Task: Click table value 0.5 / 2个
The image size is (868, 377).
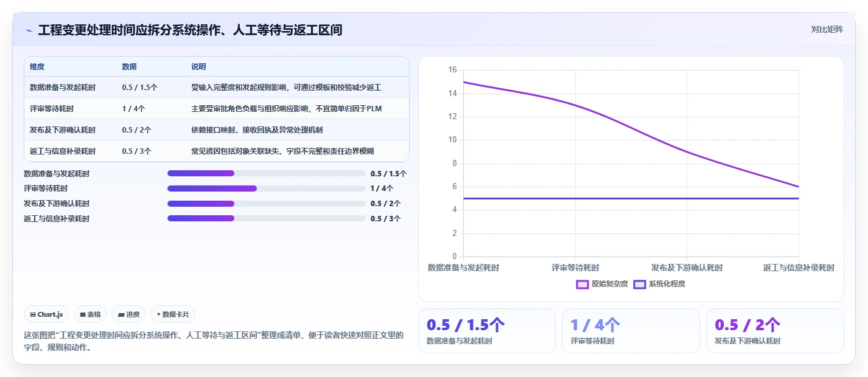Action: pyautogui.click(x=136, y=130)
